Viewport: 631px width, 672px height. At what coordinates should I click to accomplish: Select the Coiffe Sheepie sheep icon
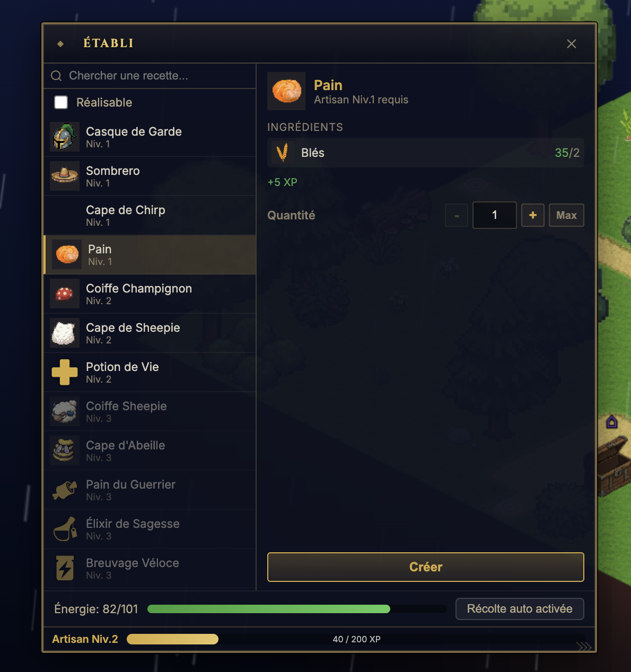pyautogui.click(x=65, y=411)
